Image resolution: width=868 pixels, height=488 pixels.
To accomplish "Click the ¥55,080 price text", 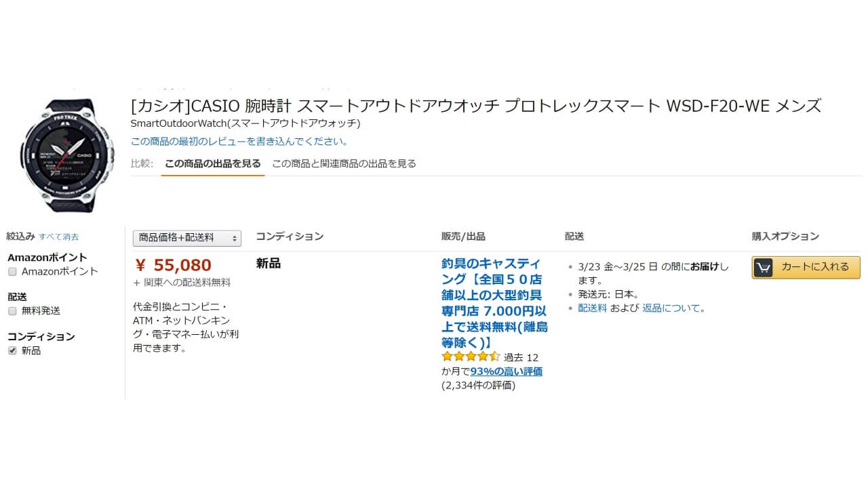I will [174, 265].
